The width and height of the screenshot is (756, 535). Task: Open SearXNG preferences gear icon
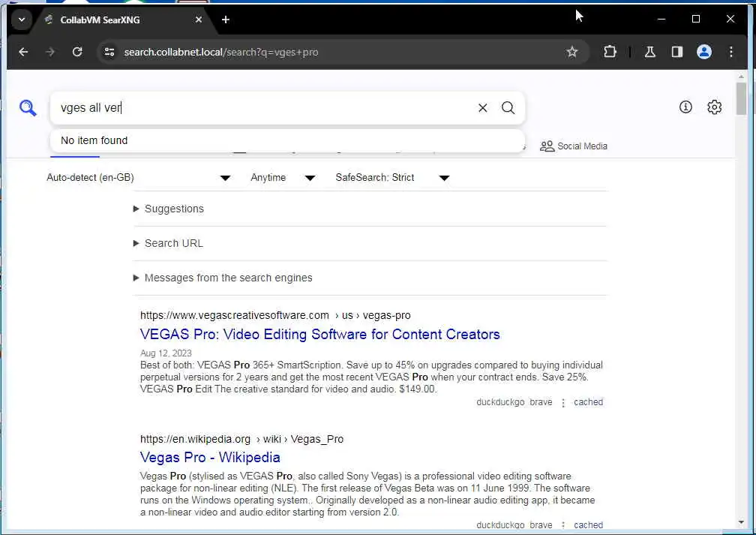point(714,107)
